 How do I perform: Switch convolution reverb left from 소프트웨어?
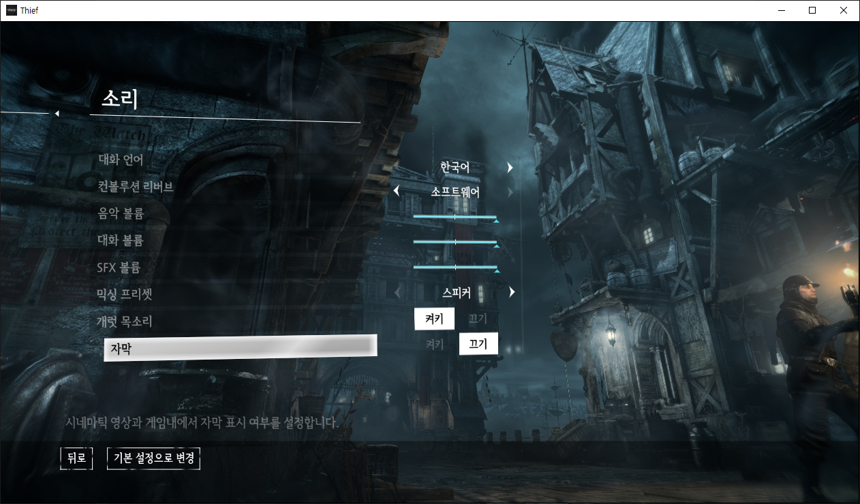(396, 192)
